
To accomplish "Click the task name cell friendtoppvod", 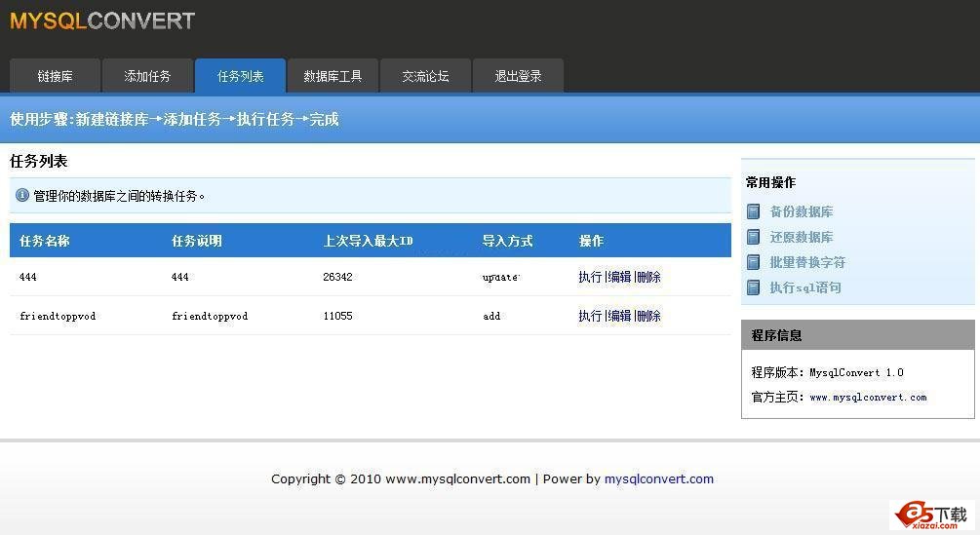I will click(58, 316).
